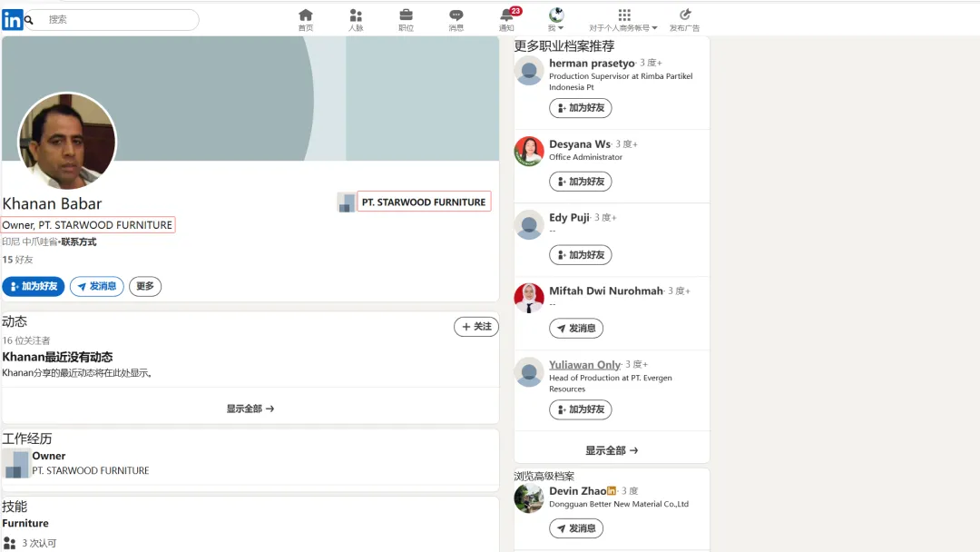Open Yuliawan Only's profile link
Image resolution: width=980 pixels, height=552 pixels.
pos(583,364)
